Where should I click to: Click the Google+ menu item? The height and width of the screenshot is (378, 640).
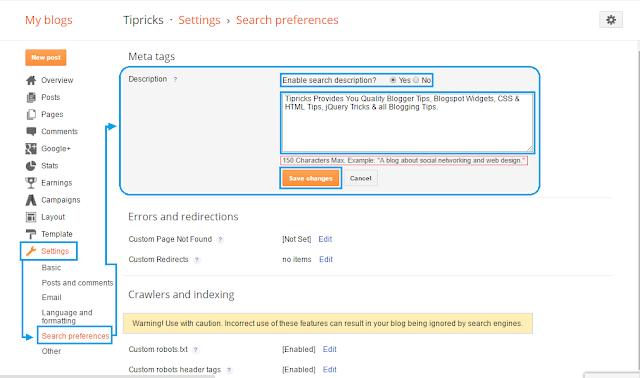point(56,149)
